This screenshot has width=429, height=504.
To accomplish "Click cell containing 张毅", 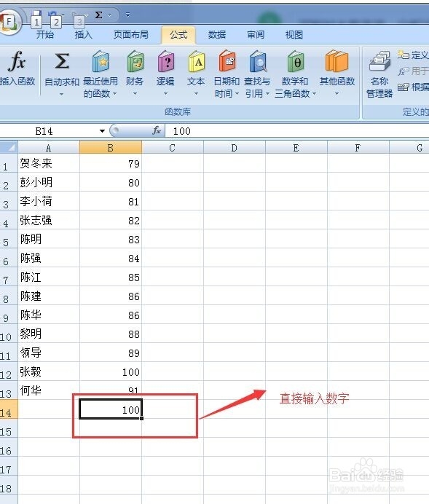I will coord(49,371).
